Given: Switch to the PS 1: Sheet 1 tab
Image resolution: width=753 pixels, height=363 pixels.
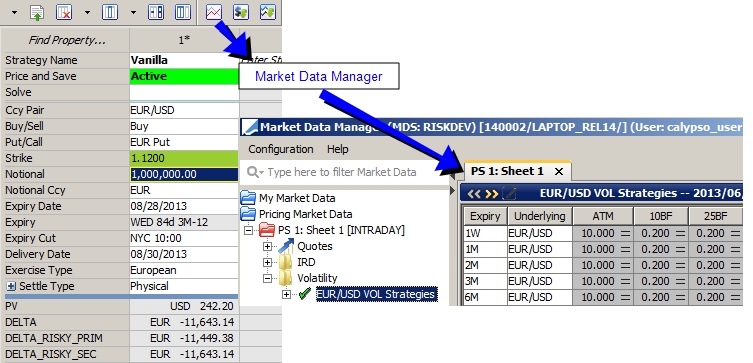Looking at the screenshot, I should 507,171.
